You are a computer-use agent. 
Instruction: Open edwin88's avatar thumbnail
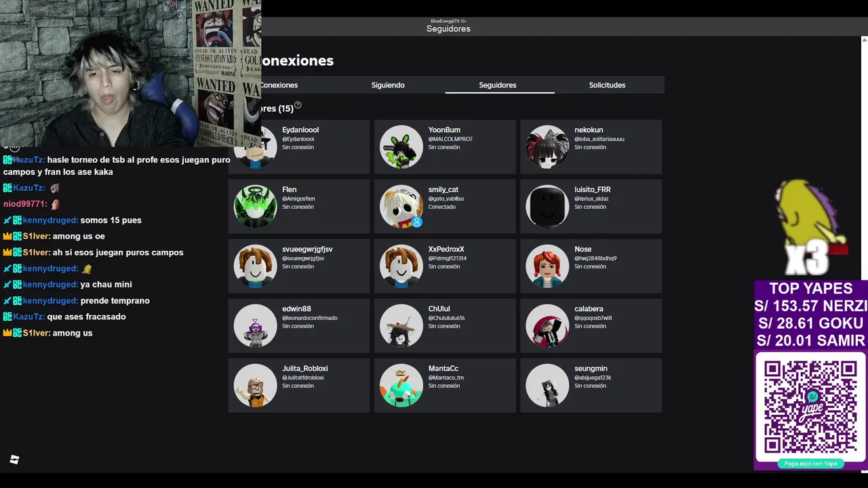pyautogui.click(x=256, y=326)
